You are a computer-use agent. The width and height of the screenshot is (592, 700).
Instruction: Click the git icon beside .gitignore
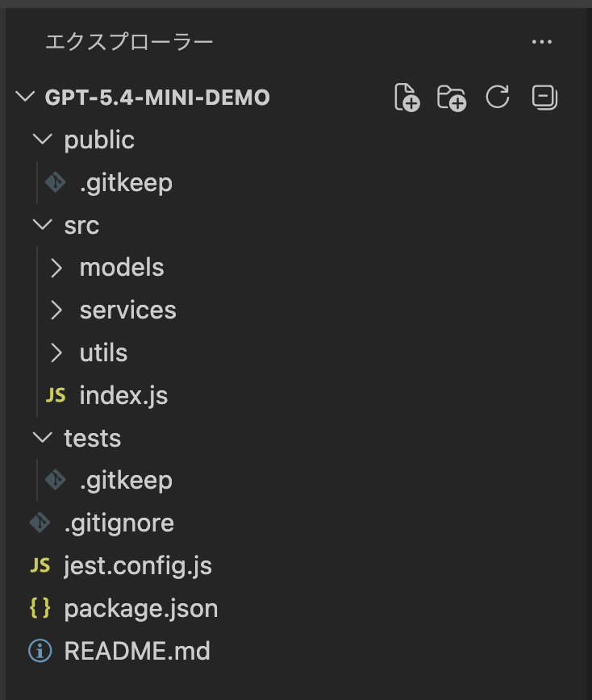(x=40, y=523)
